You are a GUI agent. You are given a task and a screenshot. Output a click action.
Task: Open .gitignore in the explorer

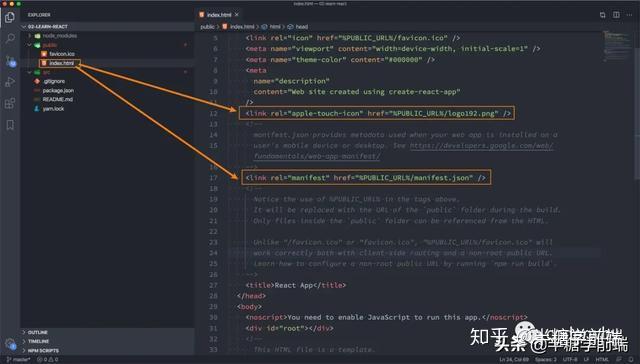click(x=54, y=81)
